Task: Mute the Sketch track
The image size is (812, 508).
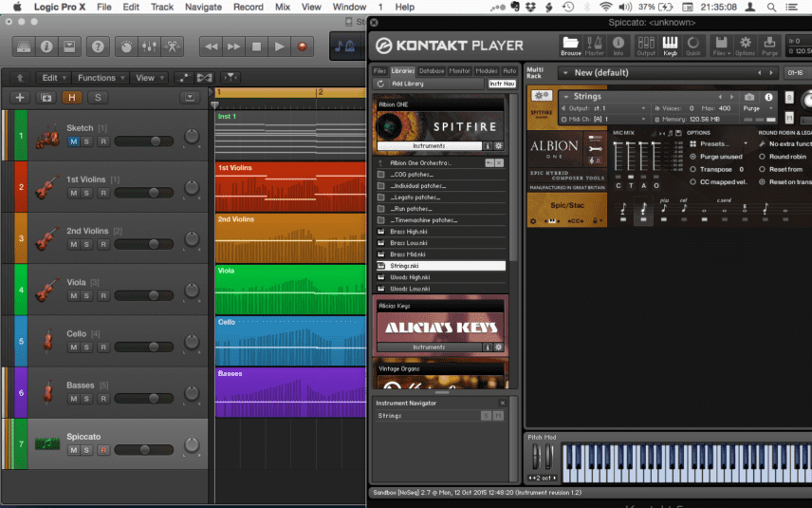Action: (x=74, y=141)
